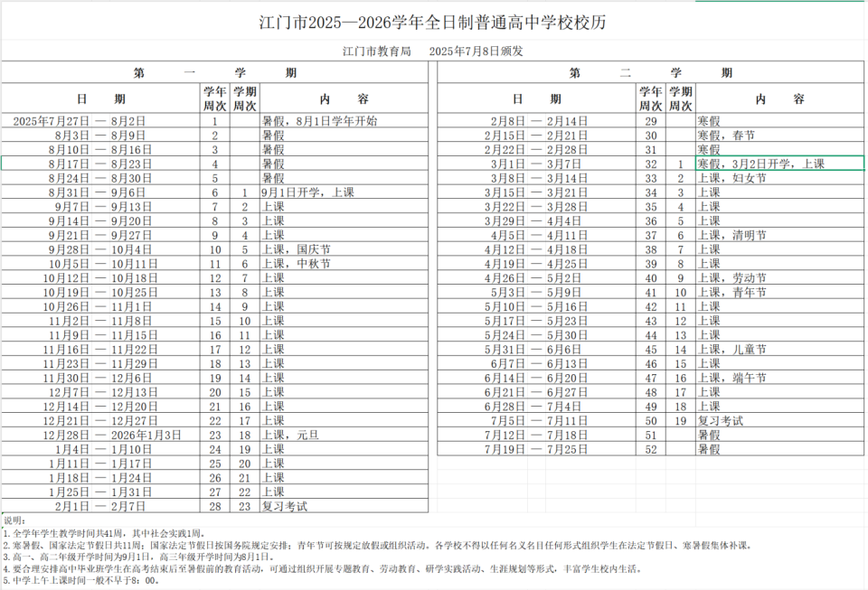
Task: Select the selected cell 寒假，3月2日开学，上课
Action: 779,164
